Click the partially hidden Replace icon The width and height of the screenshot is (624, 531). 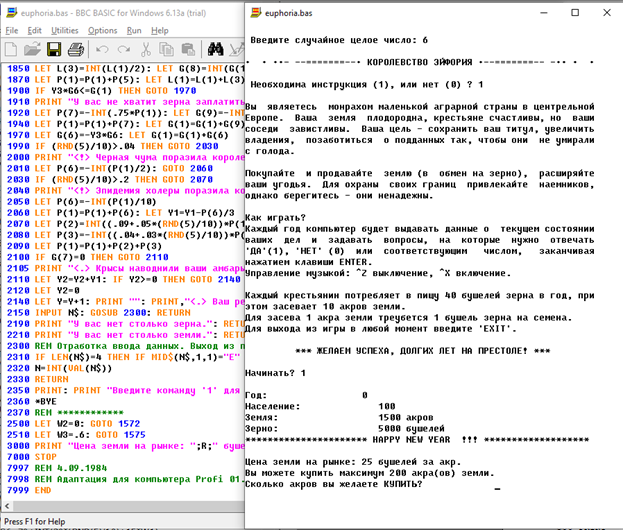pyautogui.click(x=237, y=49)
